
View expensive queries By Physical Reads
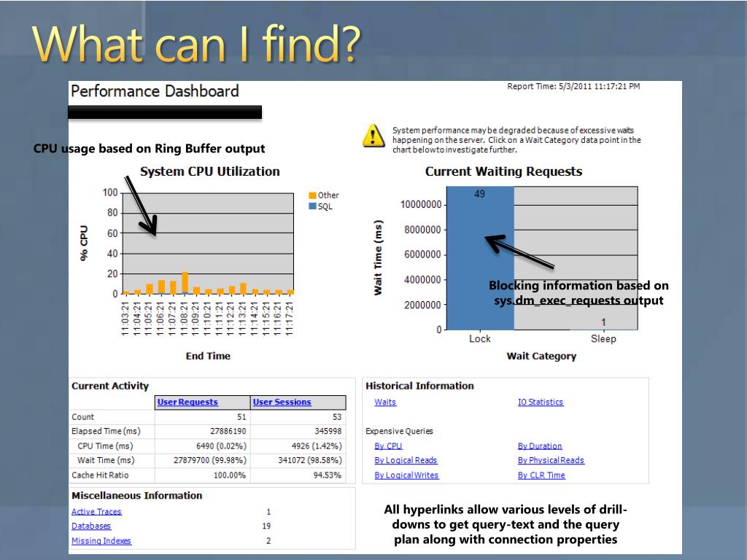point(551,460)
